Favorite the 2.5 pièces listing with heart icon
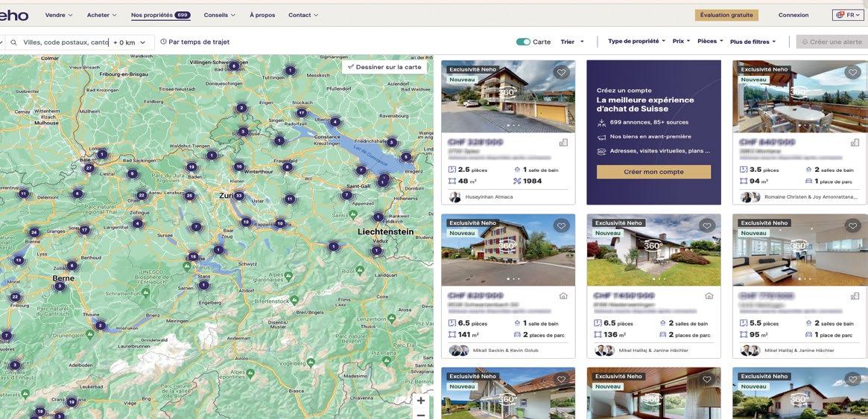868x419 pixels. tap(561, 72)
